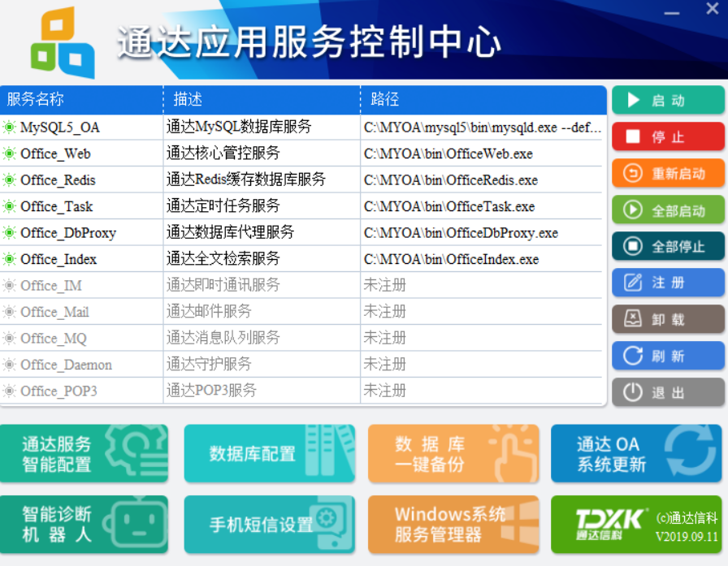Restart the service using 重新启动
The image size is (728, 566).
tap(668, 173)
